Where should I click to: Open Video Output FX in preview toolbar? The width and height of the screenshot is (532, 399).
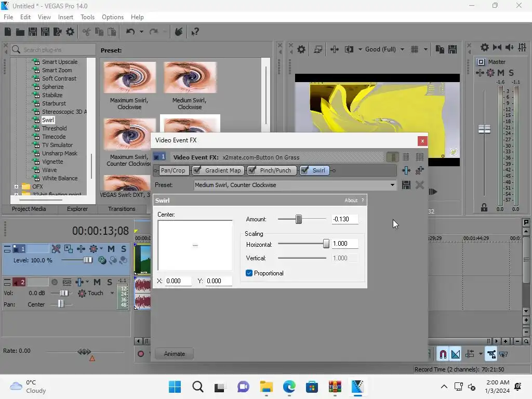click(335, 49)
